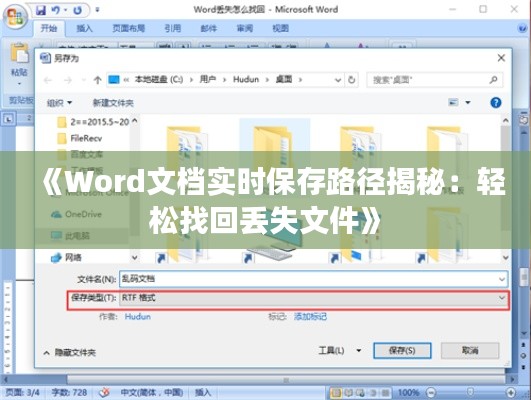531x400 pixels.
Task: Click the 100% zoom level button
Action: point(408,393)
